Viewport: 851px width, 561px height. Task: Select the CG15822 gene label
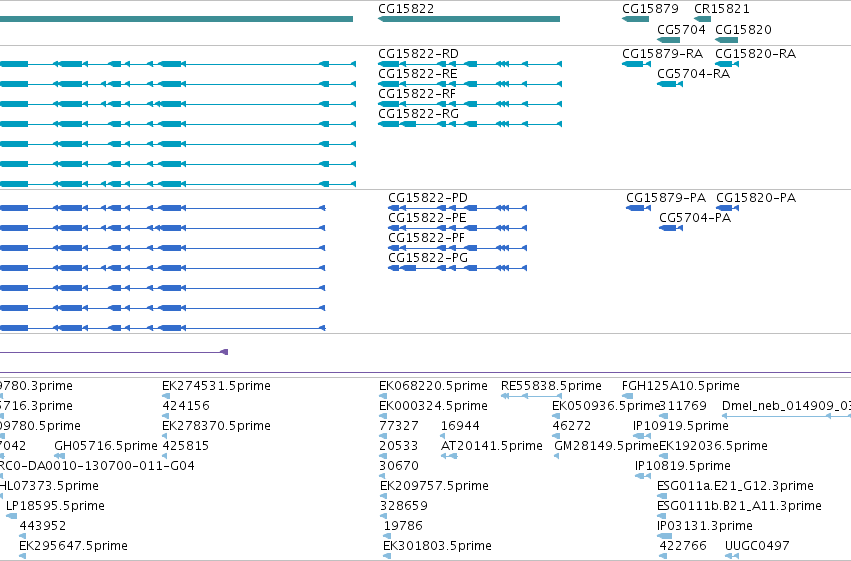click(x=406, y=9)
